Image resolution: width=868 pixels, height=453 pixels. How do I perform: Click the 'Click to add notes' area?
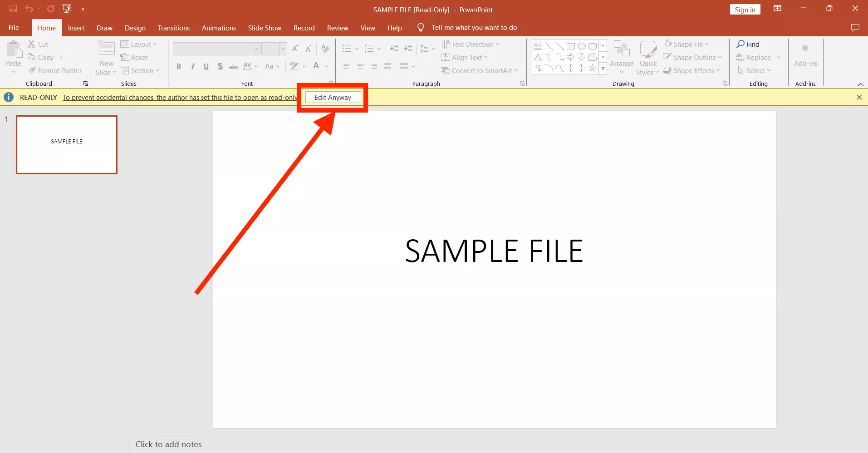[x=168, y=444]
